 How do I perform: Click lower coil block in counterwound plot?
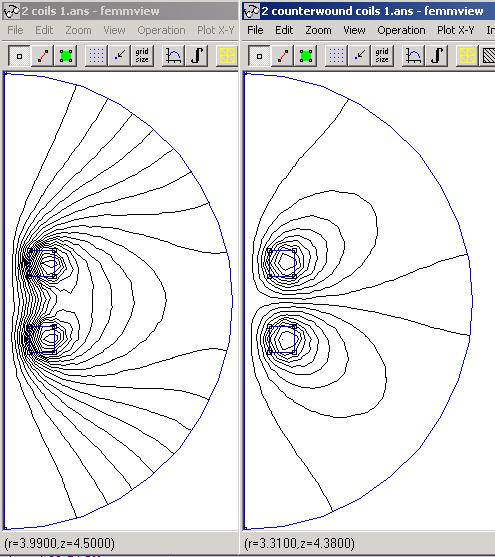tap(282, 339)
